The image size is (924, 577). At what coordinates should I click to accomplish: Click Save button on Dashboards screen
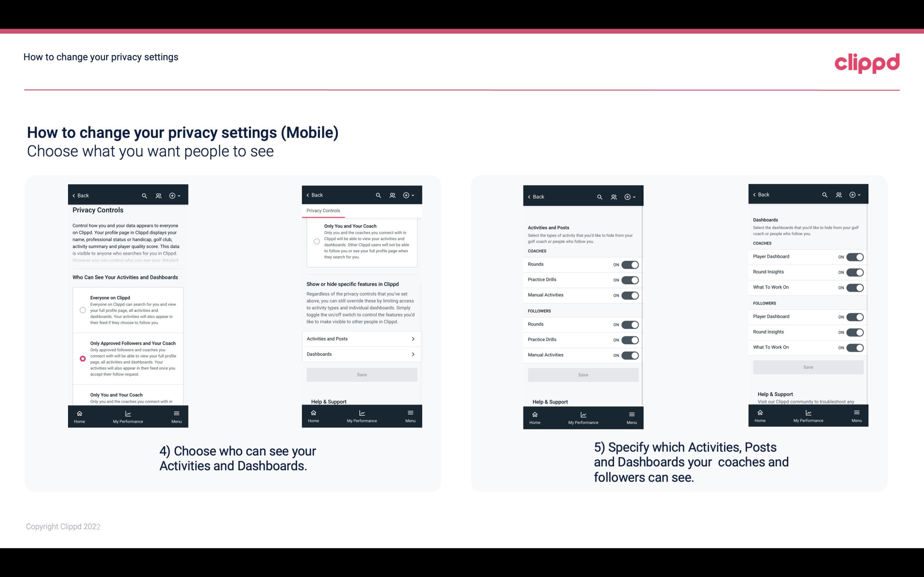(x=808, y=367)
